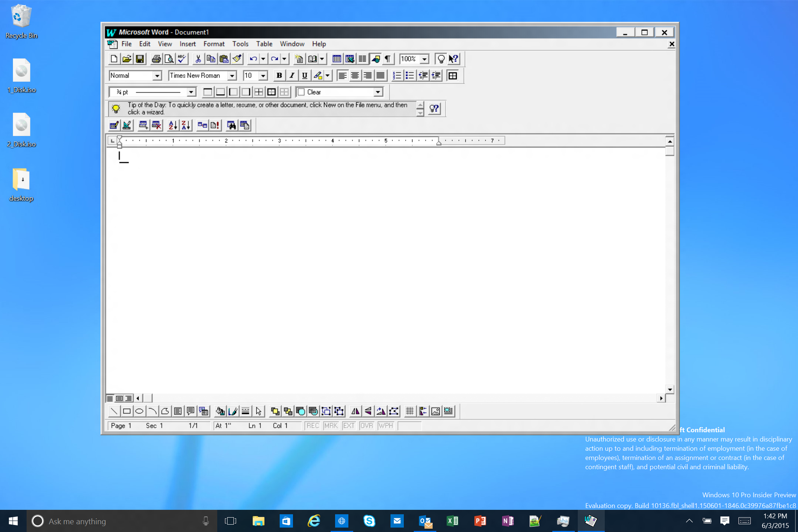Enable the REC macro recording toggle
The width and height of the screenshot is (798, 532).
(x=311, y=426)
